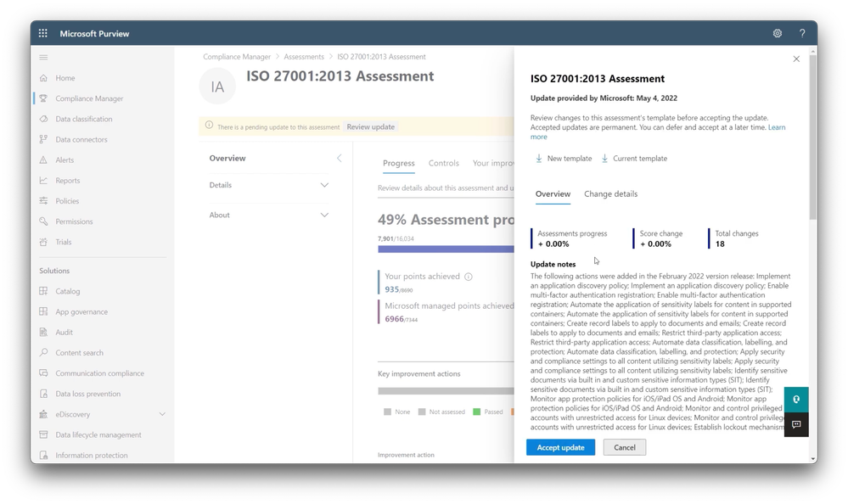Screen dimensions: 848x504
Task: Expand the Details section chevron
Action: tap(324, 185)
